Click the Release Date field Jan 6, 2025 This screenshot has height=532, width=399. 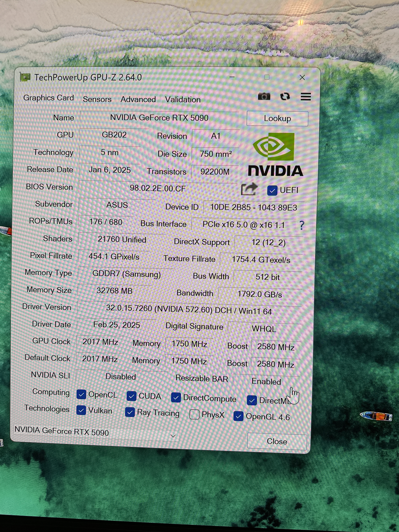pos(110,170)
